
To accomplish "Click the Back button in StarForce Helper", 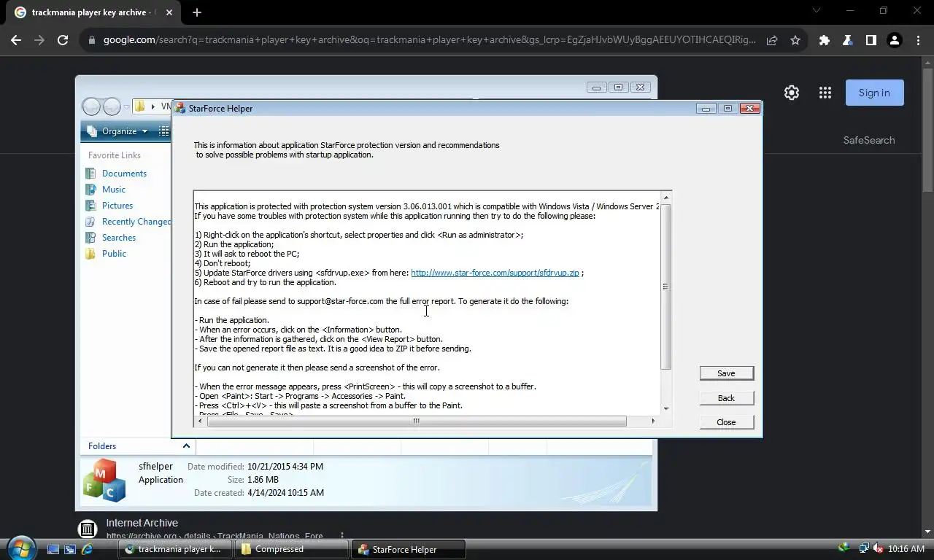I will point(726,398).
